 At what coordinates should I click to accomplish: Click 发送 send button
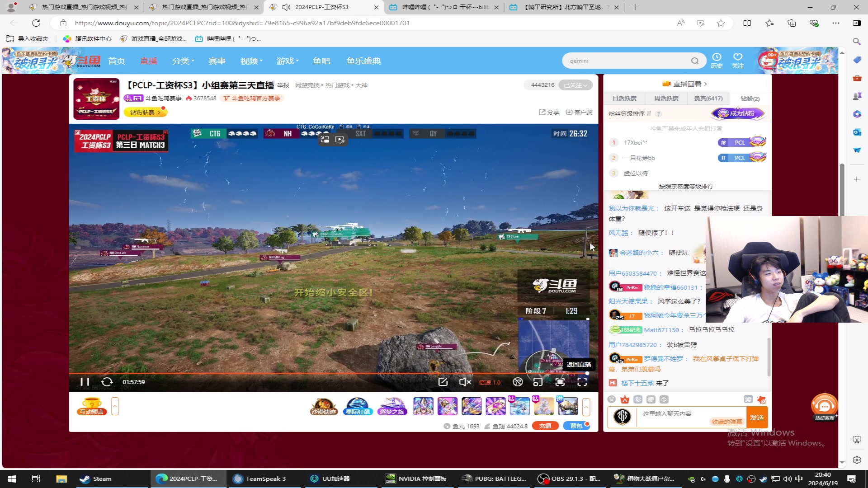757,418
